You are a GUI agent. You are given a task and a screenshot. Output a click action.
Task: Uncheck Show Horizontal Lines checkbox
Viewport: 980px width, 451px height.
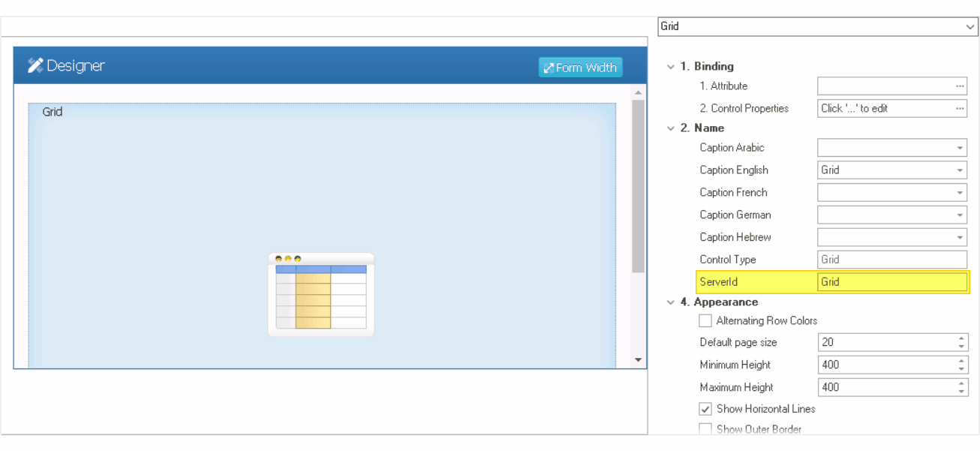click(705, 409)
